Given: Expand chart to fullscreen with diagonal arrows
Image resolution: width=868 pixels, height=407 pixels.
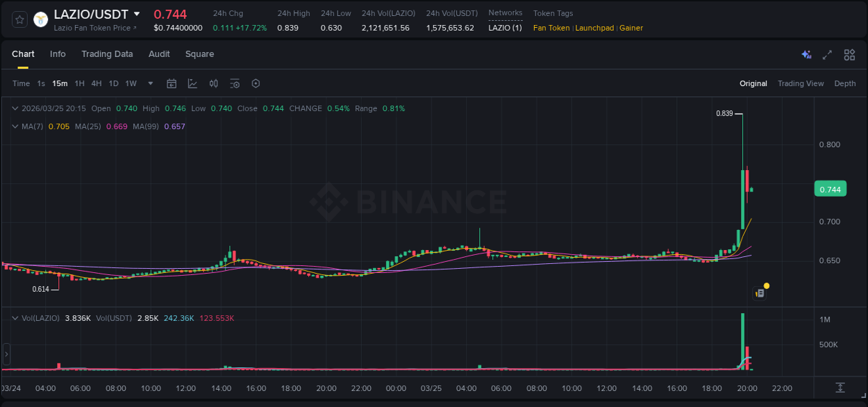Looking at the screenshot, I should tap(827, 54).
